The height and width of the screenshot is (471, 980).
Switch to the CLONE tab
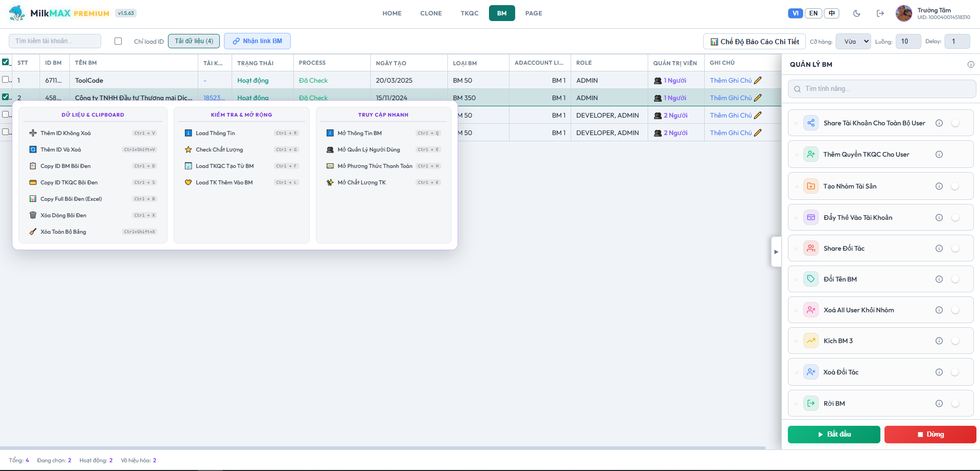(431, 13)
